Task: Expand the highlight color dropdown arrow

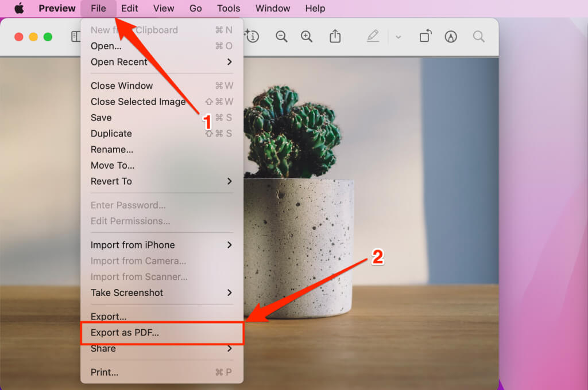Action: [398, 37]
